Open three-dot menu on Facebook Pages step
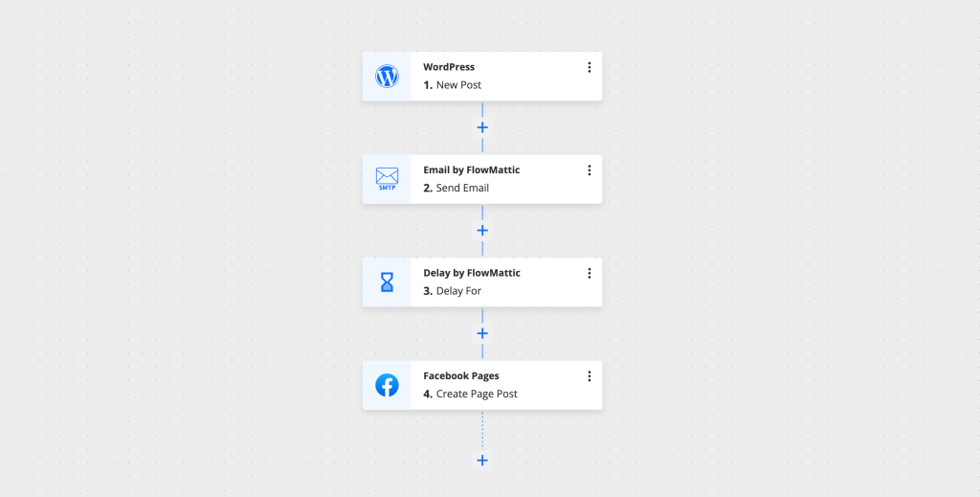 (x=589, y=376)
